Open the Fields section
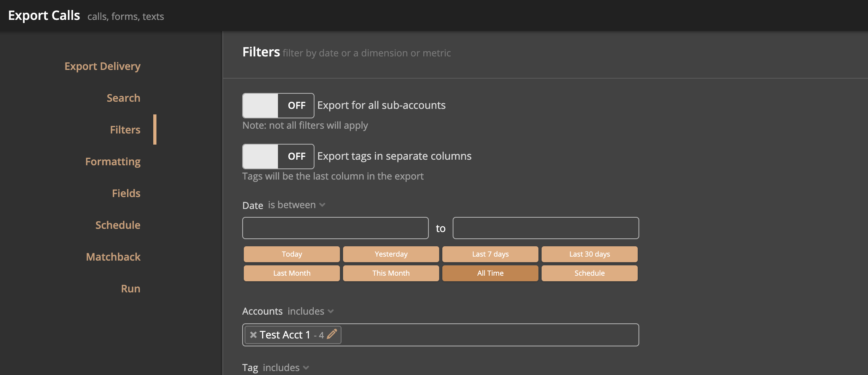This screenshot has width=868, height=375. 126,193
